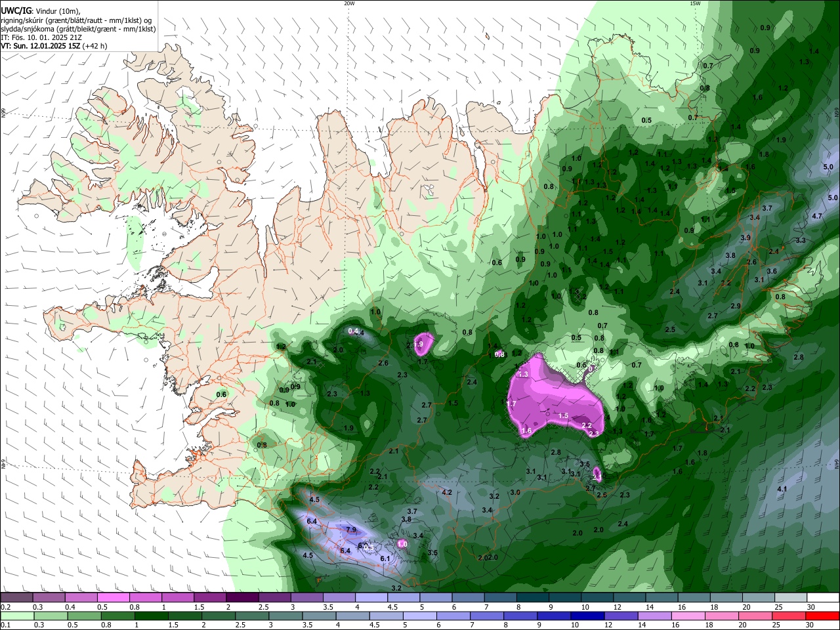This screenshot has height=630, width=840.
Task: Click the 'slydda/snjókoma' legend description line
Action: click(78, 29)
